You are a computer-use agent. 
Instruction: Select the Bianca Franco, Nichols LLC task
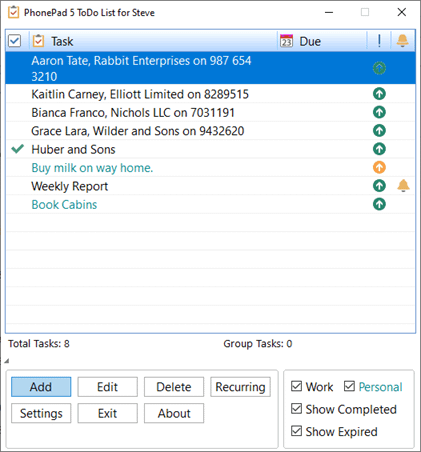210,112
